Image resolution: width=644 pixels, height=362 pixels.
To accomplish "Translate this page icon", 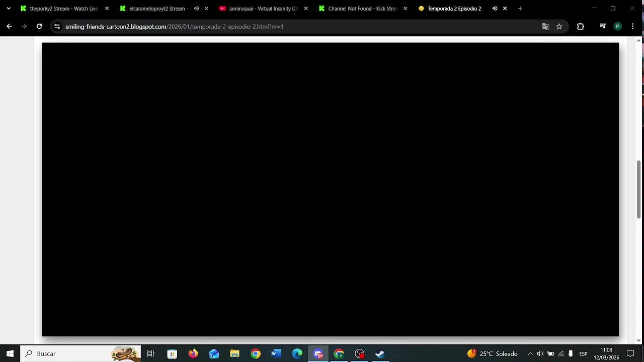I will [x=545, y=27].
